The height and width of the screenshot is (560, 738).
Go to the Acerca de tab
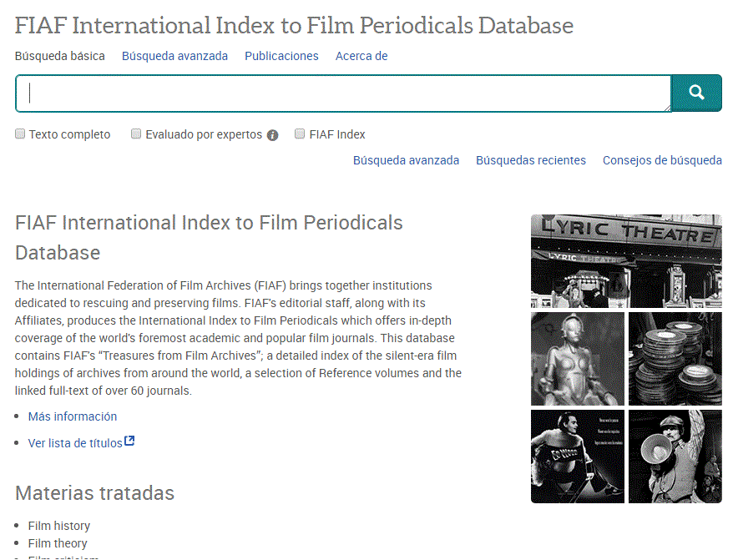(x=361, y=56)
